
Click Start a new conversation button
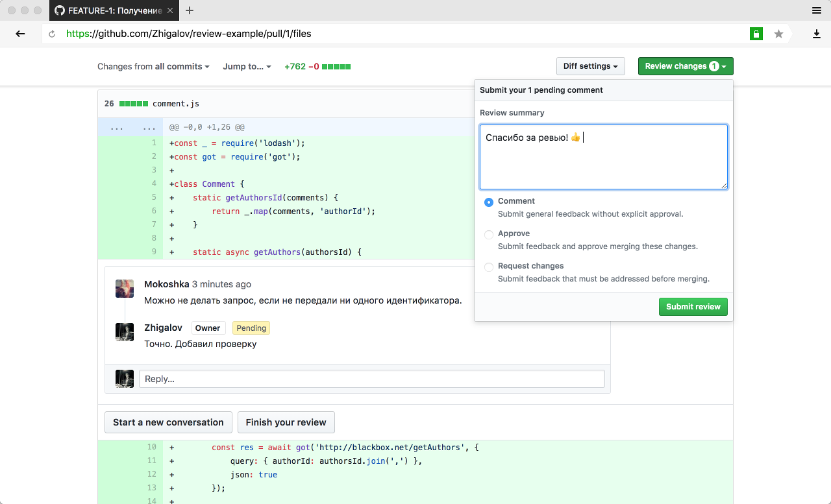click(x=168, y=422)
